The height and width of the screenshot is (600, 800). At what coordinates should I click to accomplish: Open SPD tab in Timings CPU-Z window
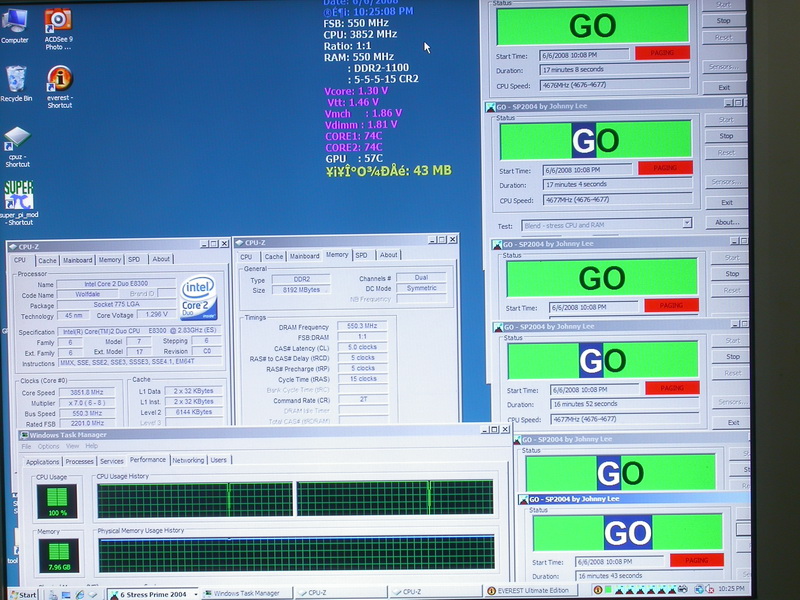tap(361, 255)
